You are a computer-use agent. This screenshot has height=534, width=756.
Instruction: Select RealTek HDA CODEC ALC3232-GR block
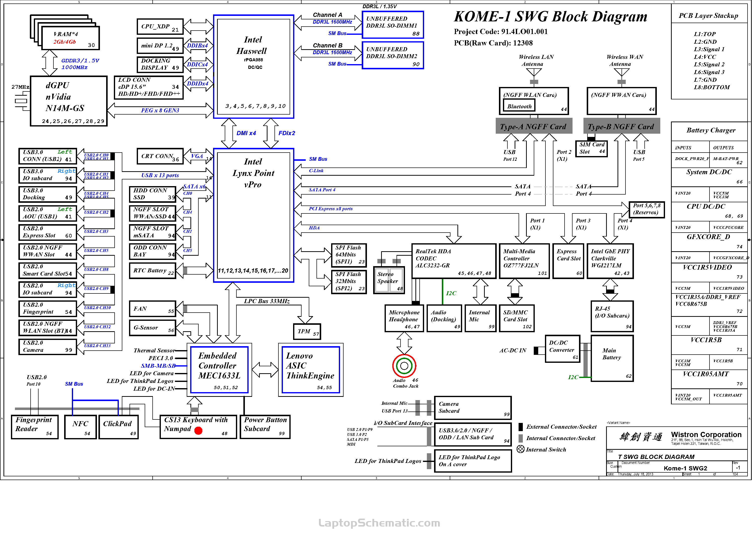(x=454, y=261)
